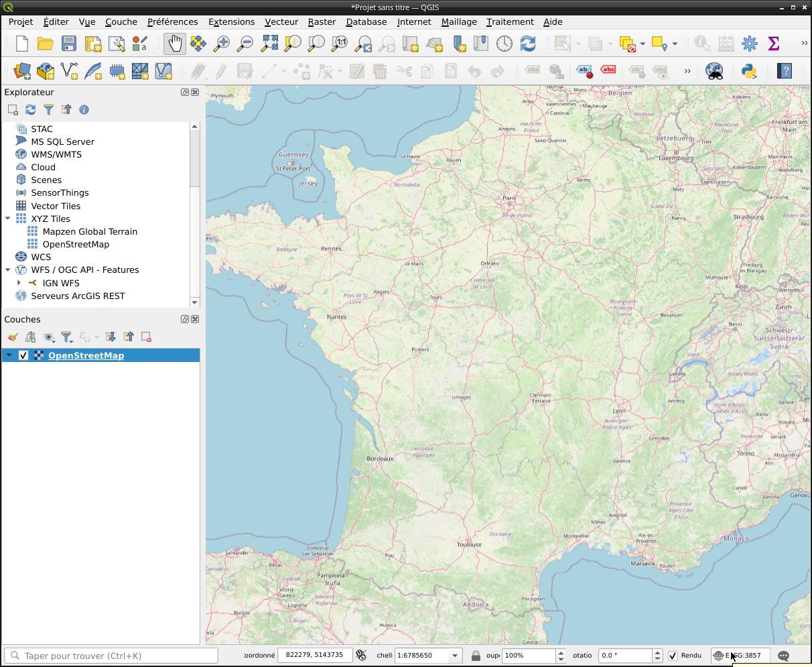Open the scale dropdown list
This screenshot has height=667, width=812.
[x=455, y=656]
